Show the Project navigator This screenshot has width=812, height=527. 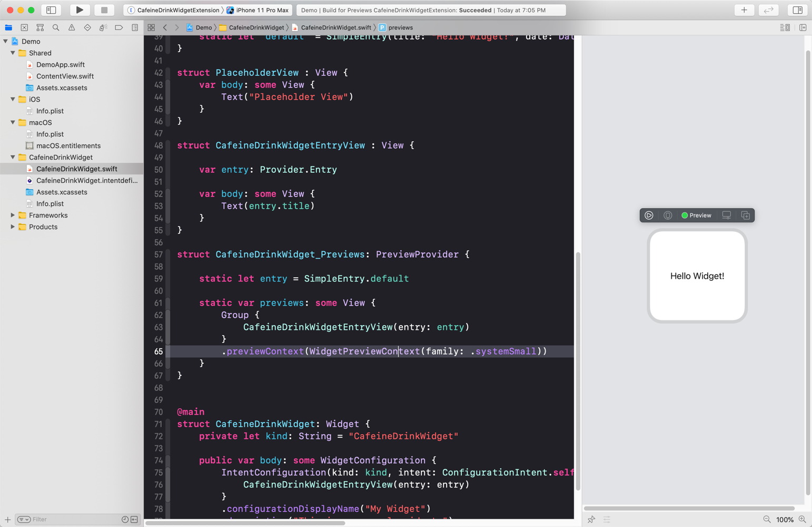pos(8,27)
